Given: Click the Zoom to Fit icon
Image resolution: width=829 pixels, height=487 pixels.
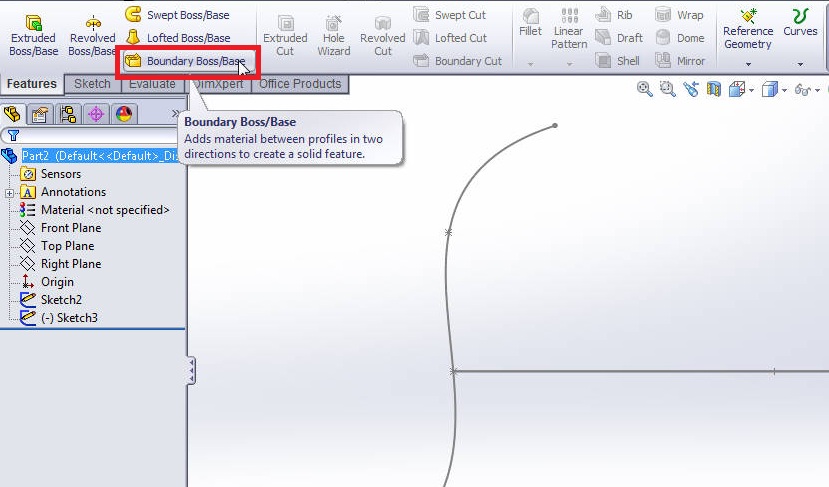Looking at the screenshot, I should tap(644, 89).
